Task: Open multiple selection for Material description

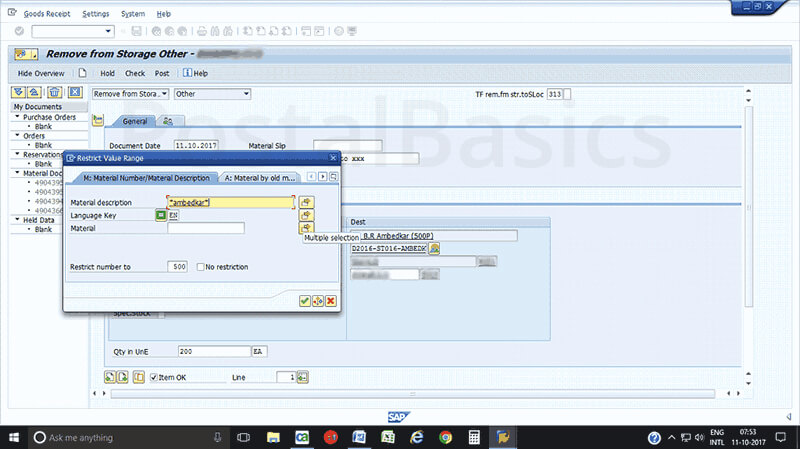Action: pyautogui.click(x=306, y=202)
